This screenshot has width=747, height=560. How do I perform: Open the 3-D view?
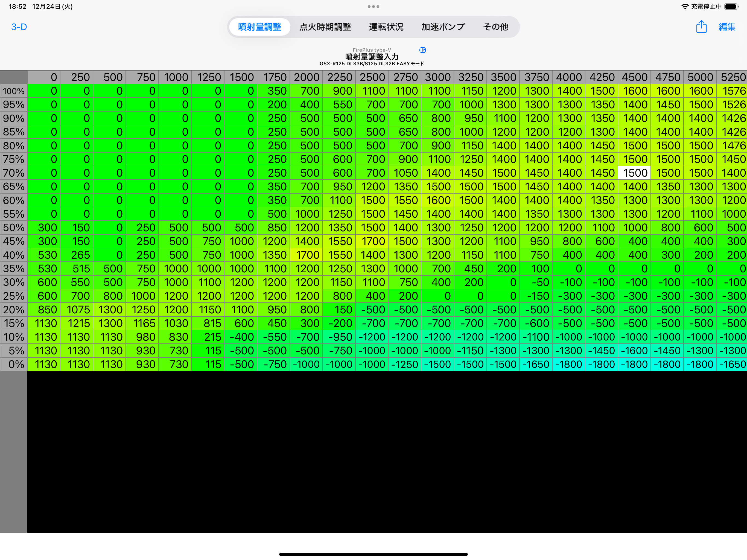click(x=19, y=27)
